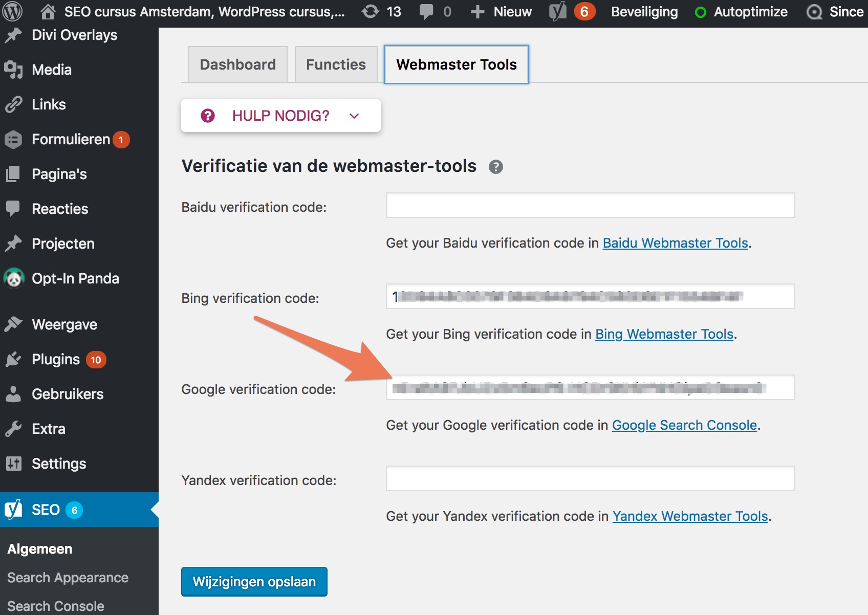Open site home icon in admin bar
This screenshot has width=868, height=615.
click(x=48, y=12)
